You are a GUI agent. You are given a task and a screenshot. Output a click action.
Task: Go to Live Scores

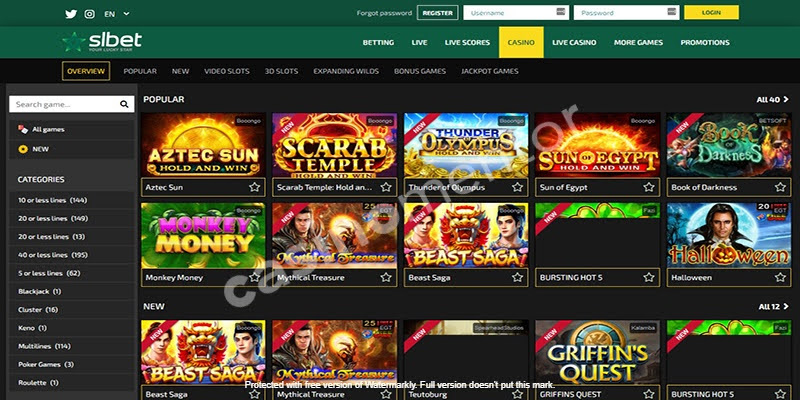tap(467, 42)
